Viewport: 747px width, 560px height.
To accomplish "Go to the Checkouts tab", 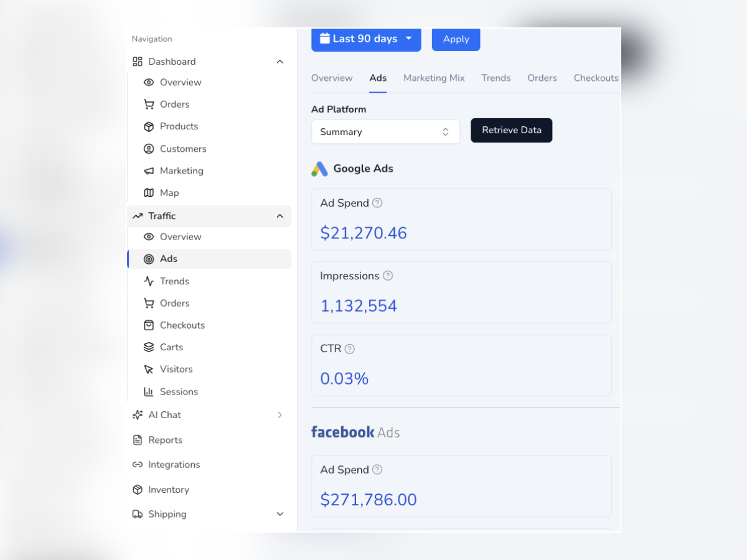I will (x=596, y=78).
